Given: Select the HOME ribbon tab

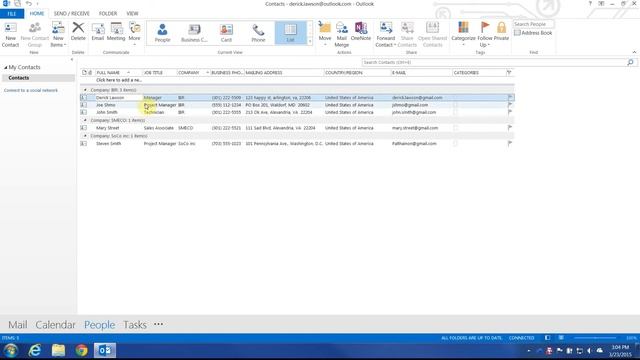Looking at the screenshot, I should 37,13.
